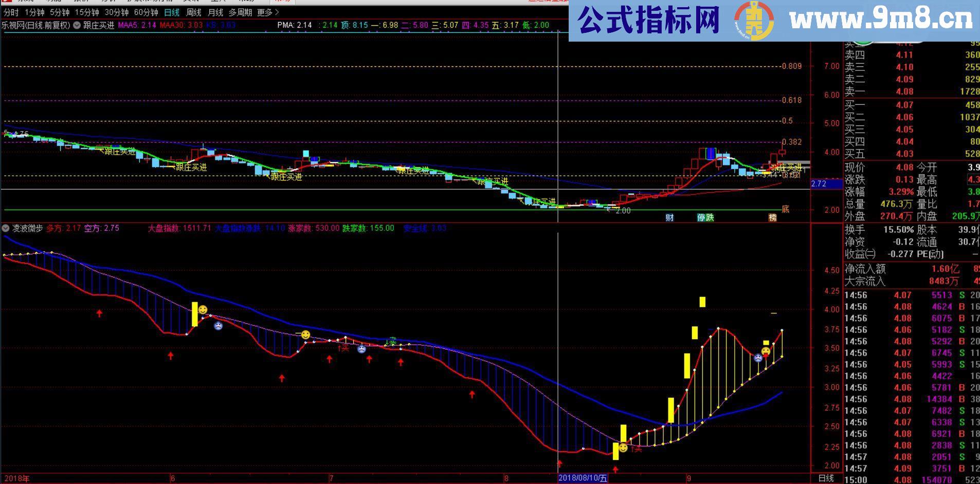This screenshot has height=484, width=980.
Task: Switch to the 分时 intraday tab
Action: coord(12,12)
